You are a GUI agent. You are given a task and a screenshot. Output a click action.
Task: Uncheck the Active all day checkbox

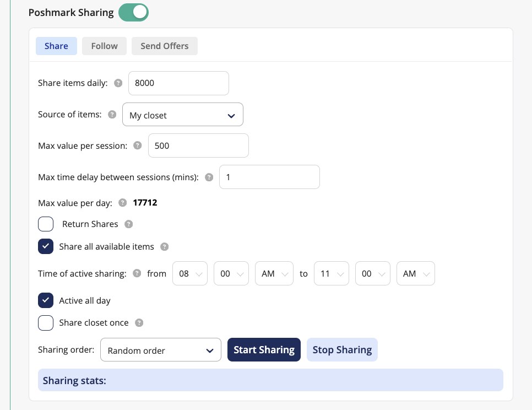click(x=46, y=300)
